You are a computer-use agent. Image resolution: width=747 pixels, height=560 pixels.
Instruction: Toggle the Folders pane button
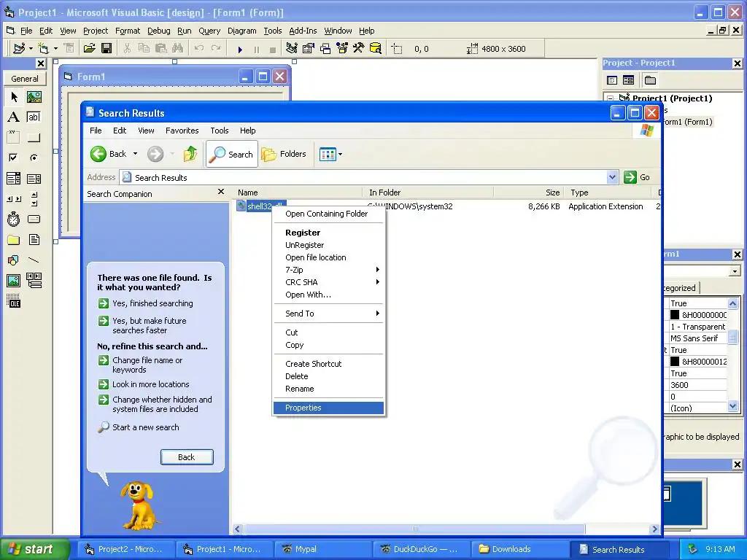(x=284, y=154)
